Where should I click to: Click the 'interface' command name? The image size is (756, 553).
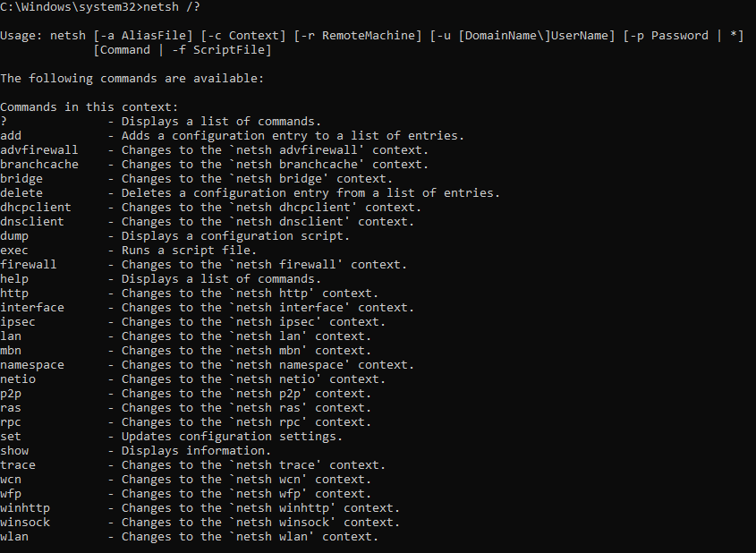tap(32, 308)
